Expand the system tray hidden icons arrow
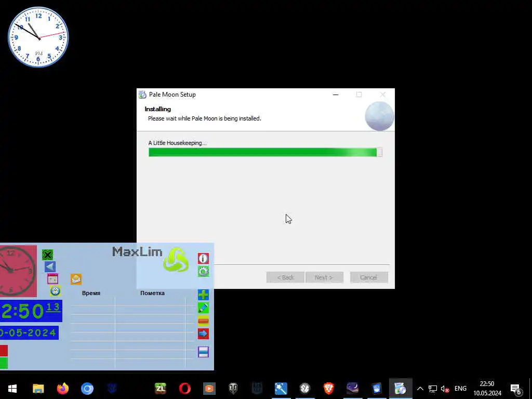532x399 pixels. pos(420,389)
